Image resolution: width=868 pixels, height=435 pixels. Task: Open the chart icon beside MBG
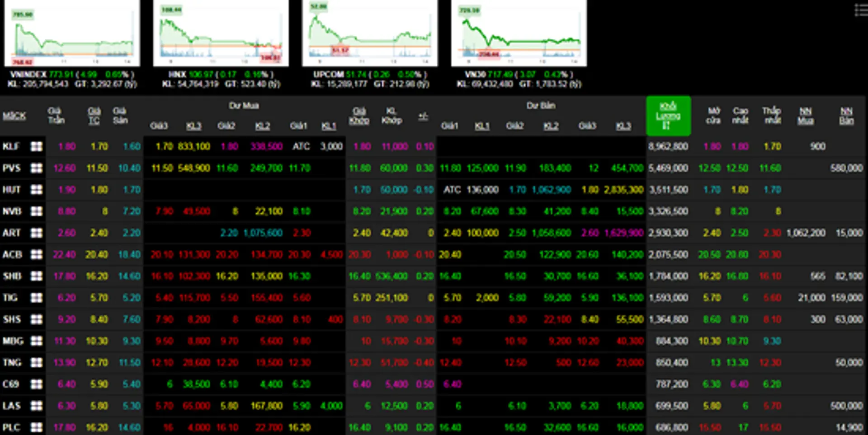[37, 341]
